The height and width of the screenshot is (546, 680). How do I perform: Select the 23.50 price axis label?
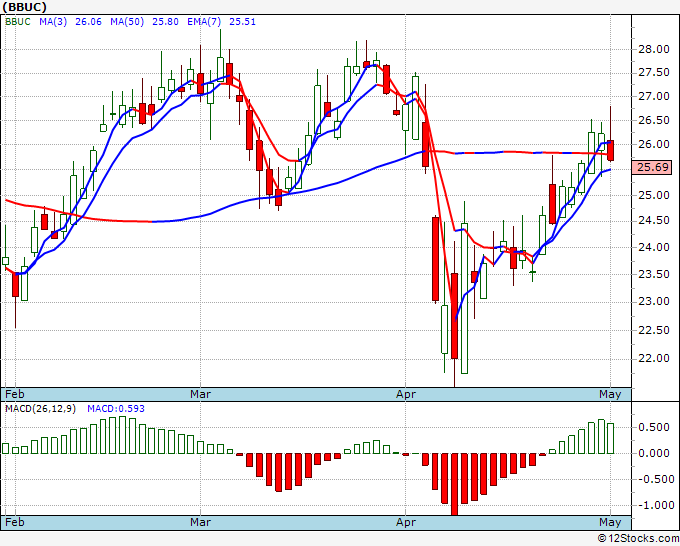click(654, 274)
